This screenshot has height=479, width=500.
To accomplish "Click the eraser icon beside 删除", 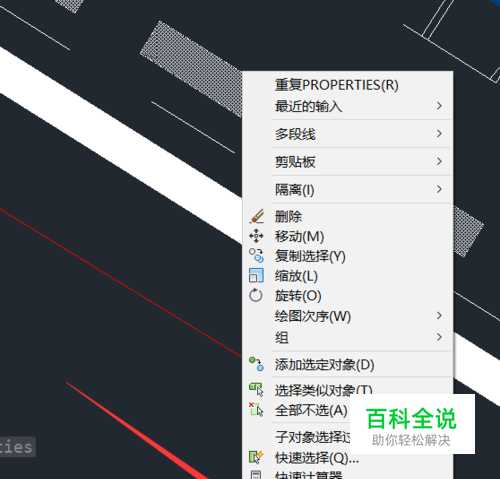I will click(x=256, y=216).
